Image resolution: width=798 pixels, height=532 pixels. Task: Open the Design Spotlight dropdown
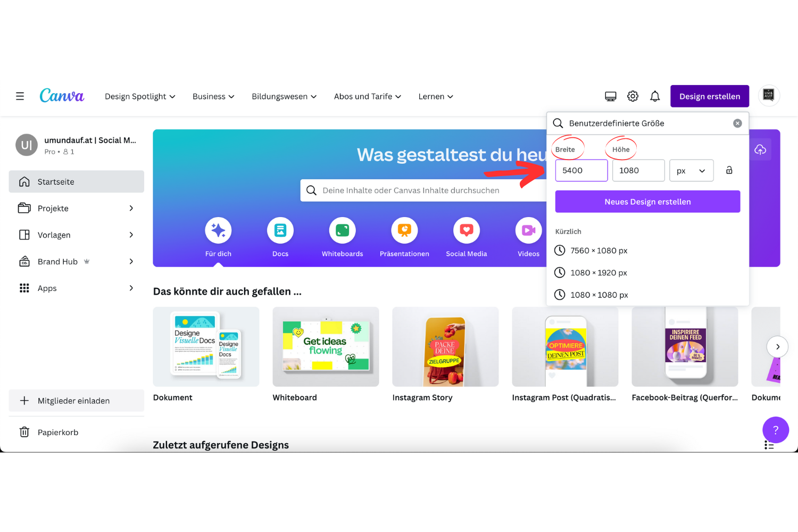(140, 96)
